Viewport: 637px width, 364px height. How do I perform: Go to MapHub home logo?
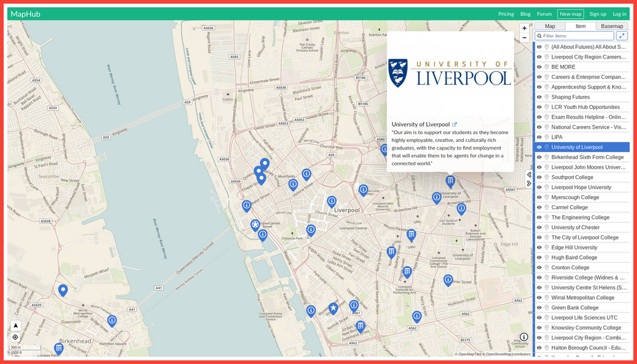25,14
